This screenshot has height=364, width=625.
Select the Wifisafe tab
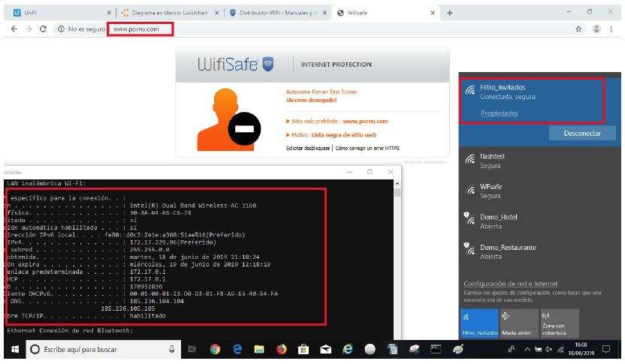385,13
